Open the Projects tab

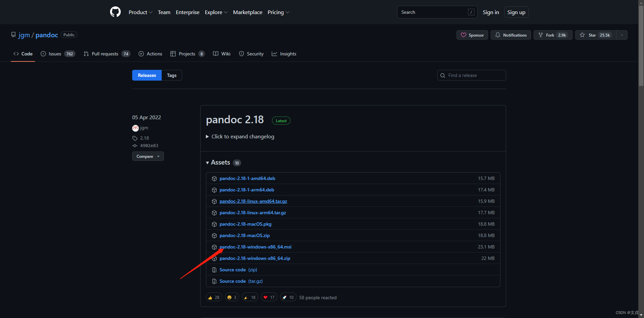[188, 54]
